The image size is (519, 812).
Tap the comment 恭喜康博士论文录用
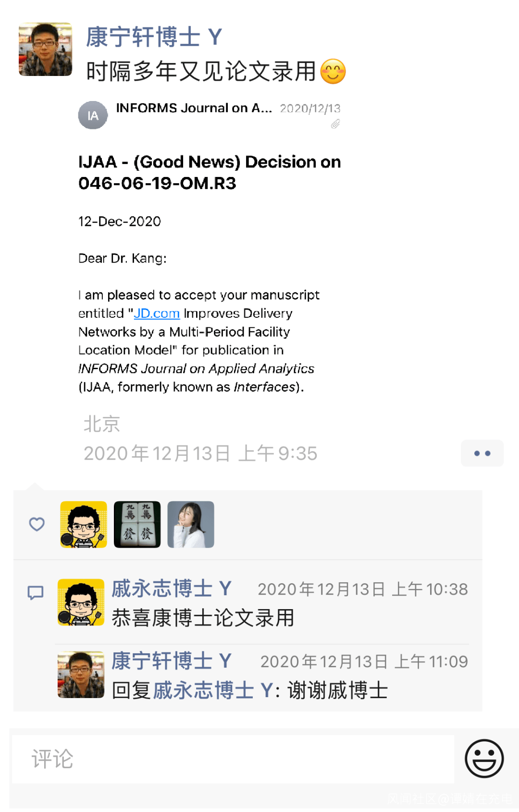point(203,618)
